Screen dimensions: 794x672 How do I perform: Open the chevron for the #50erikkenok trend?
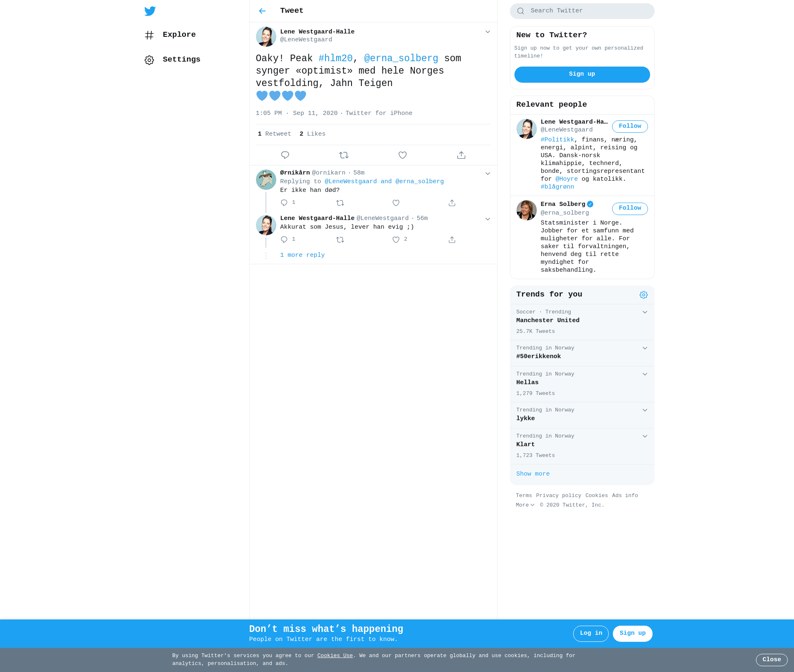[645, 348]
